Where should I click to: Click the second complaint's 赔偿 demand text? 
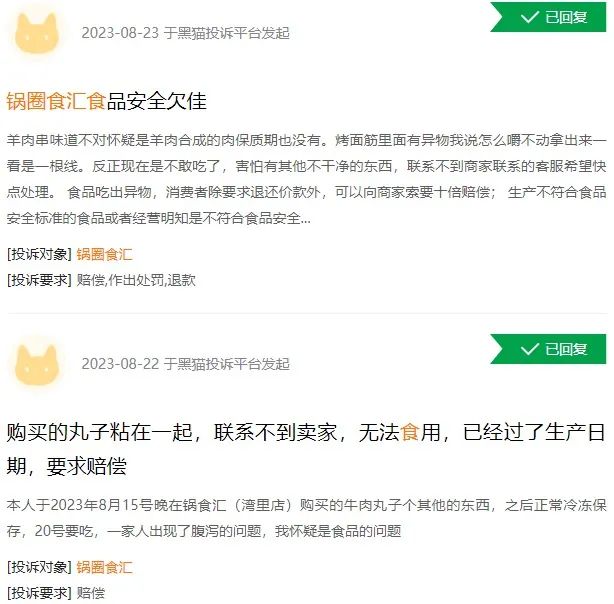tap(90, 593)
